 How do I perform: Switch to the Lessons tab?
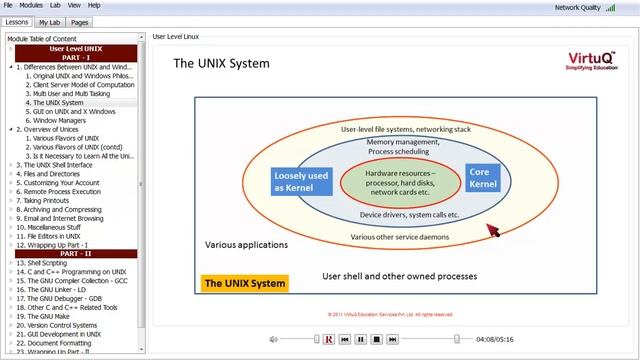click(17, 22)
